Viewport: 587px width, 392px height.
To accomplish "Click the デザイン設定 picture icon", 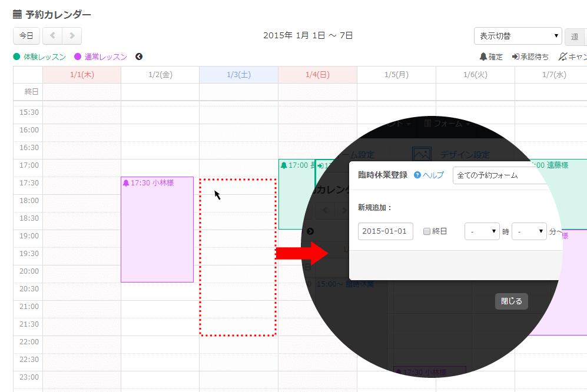I will coord(422,154).
